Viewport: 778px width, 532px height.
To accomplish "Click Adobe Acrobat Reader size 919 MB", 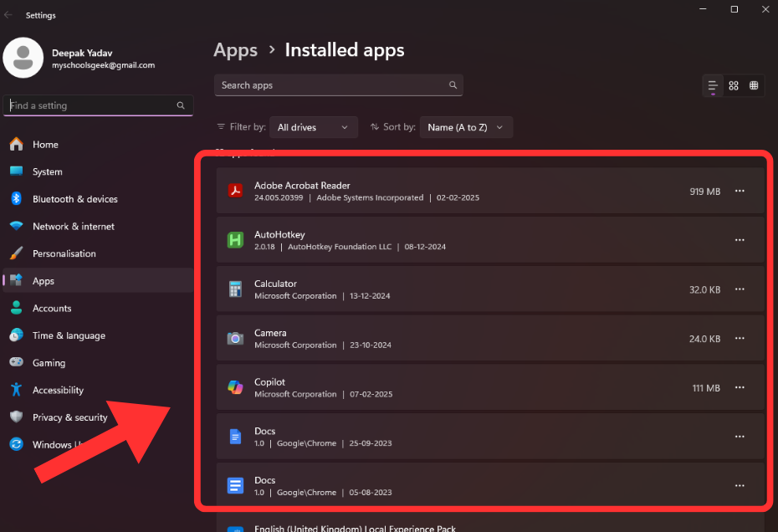I will 704,191.
